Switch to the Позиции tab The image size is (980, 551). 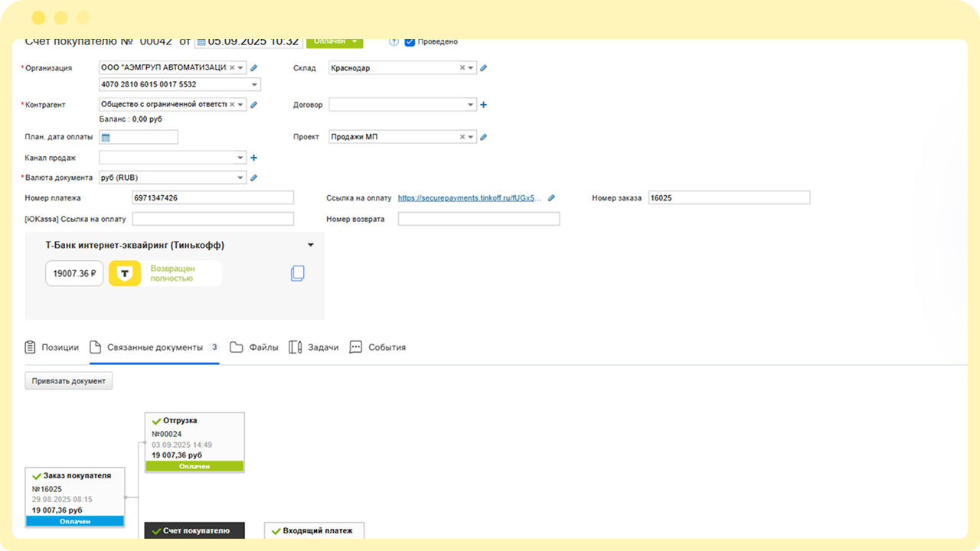pos(52,347)
